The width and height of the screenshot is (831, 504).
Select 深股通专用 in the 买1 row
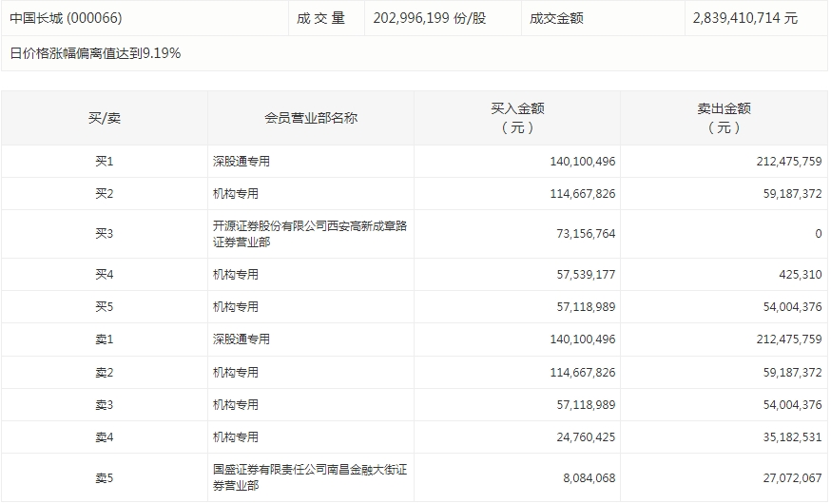click(242, 162)
